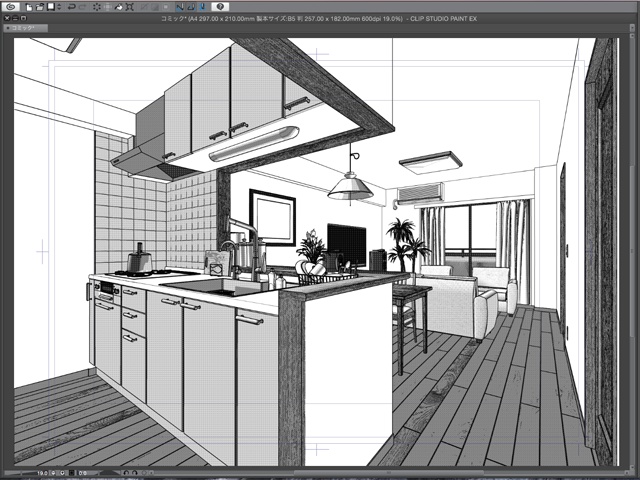Adjust the canvas rotation slider
This screenshot has height=480, width=640.
coord(110,473)
